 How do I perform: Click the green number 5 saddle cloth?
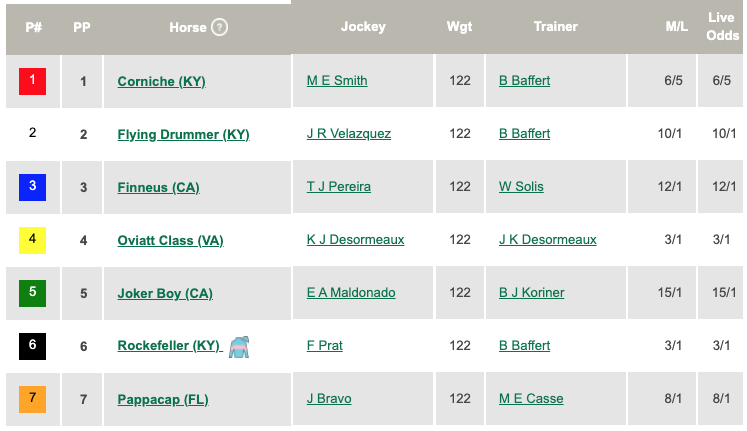pos(32,293)
